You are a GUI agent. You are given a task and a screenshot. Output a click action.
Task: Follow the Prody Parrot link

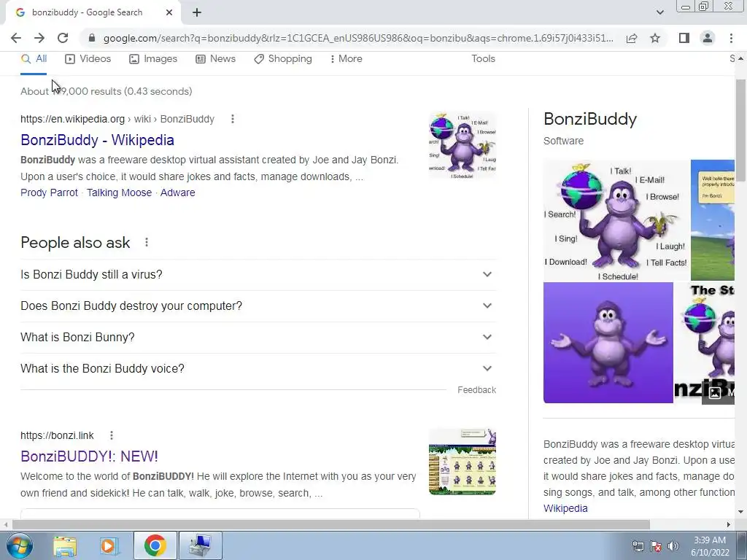[x=49, y=192]
